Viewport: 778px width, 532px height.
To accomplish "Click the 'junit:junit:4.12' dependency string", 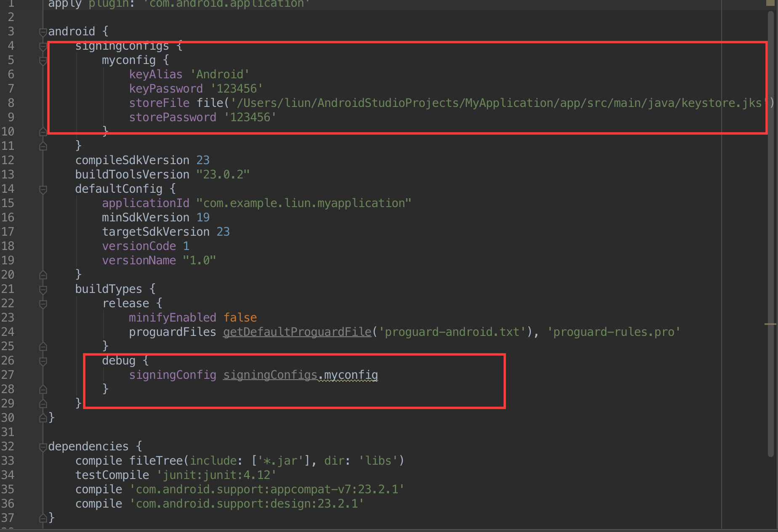I will click(216, 475).
